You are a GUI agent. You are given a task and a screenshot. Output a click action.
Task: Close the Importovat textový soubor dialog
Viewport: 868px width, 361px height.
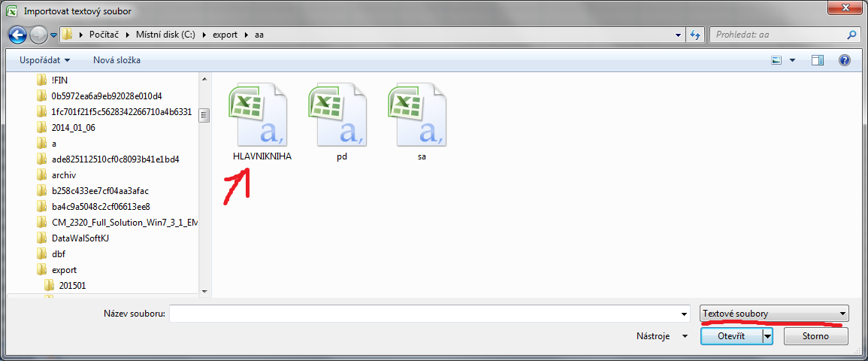coord(846,8)
